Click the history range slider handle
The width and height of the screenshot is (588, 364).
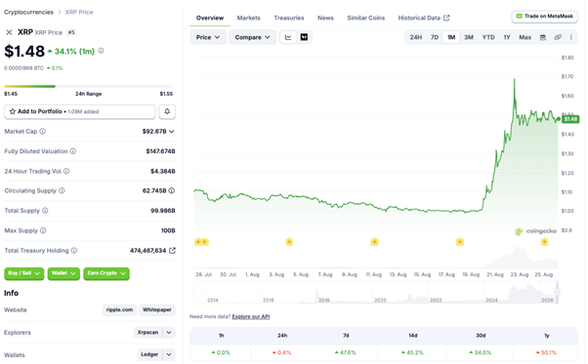(557, 292)
